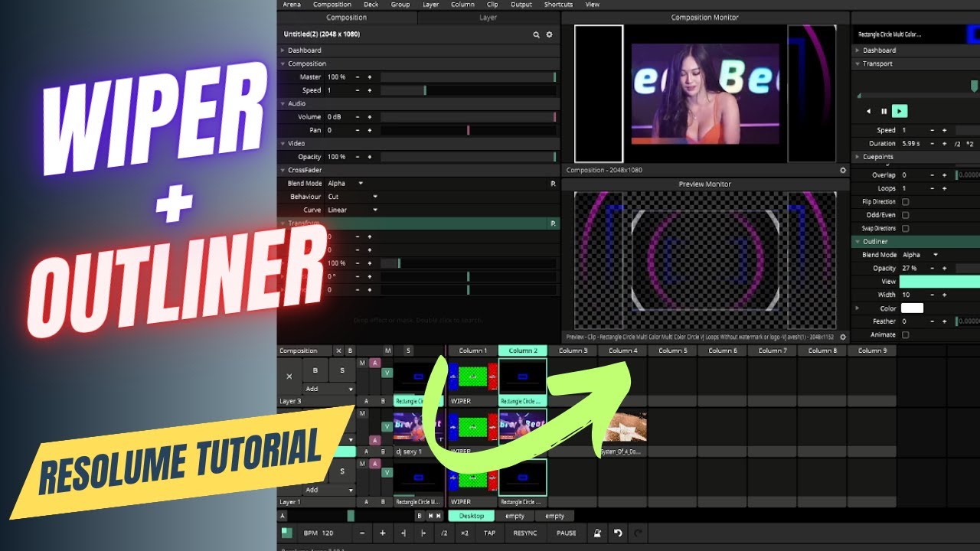980x551 pixels.
Task: Enable the Odd/Even checkbox
Action: [905, 215]
